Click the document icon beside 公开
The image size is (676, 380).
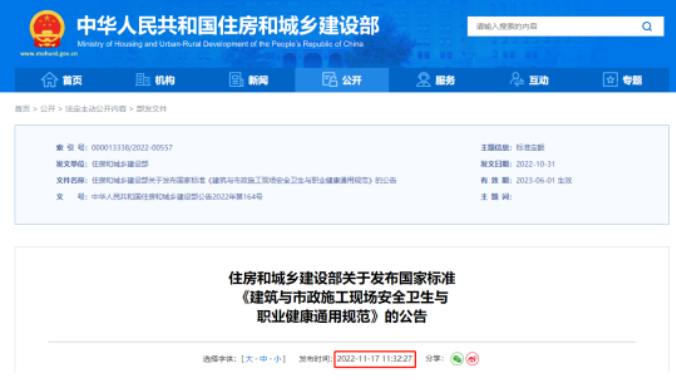pos(329,80)
